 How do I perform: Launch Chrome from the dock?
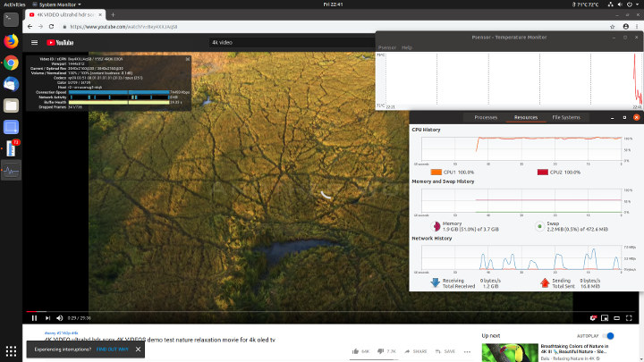(11, 63)
